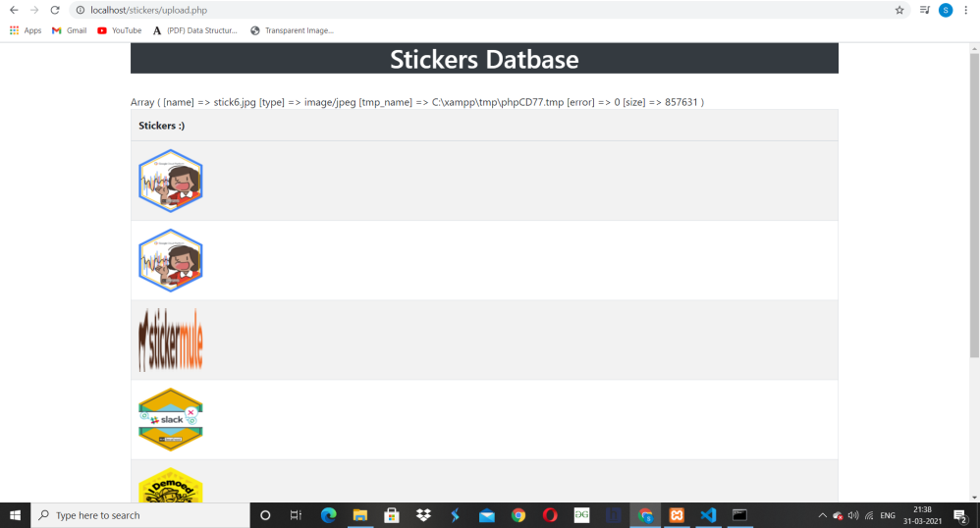980x528 pixels.
Task: Open File Explorer from taskbar
Action: coord(360,515)
